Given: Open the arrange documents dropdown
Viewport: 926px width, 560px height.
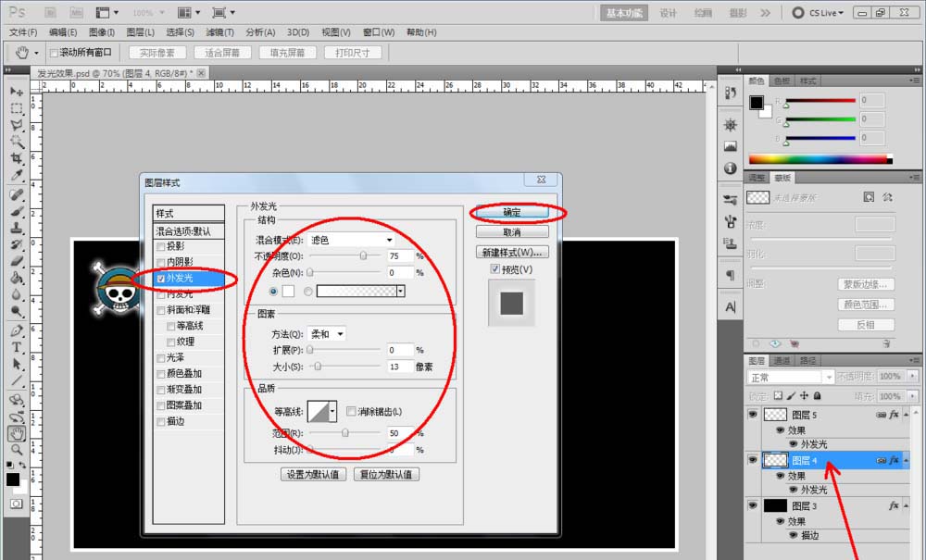Looking at the screenshot, I should pyautogui.click(x=189, y=12).
